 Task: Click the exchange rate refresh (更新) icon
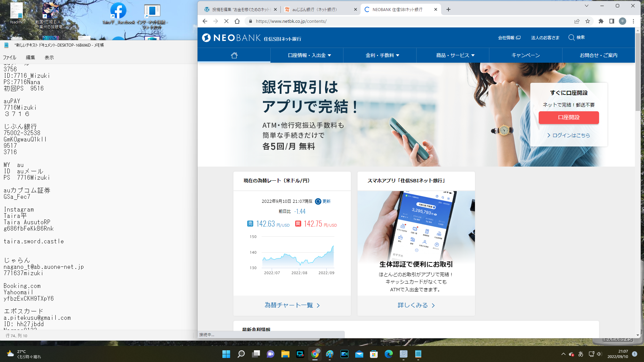pos(318,201)
